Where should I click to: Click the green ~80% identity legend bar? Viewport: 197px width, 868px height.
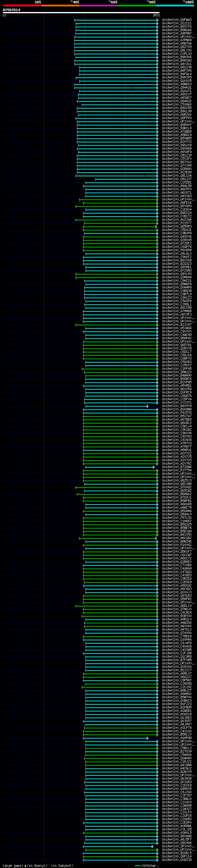tap(137, 6)
